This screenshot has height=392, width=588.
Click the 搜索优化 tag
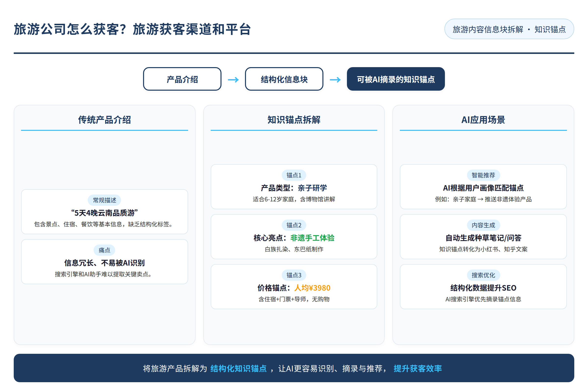tap(483, 275)
